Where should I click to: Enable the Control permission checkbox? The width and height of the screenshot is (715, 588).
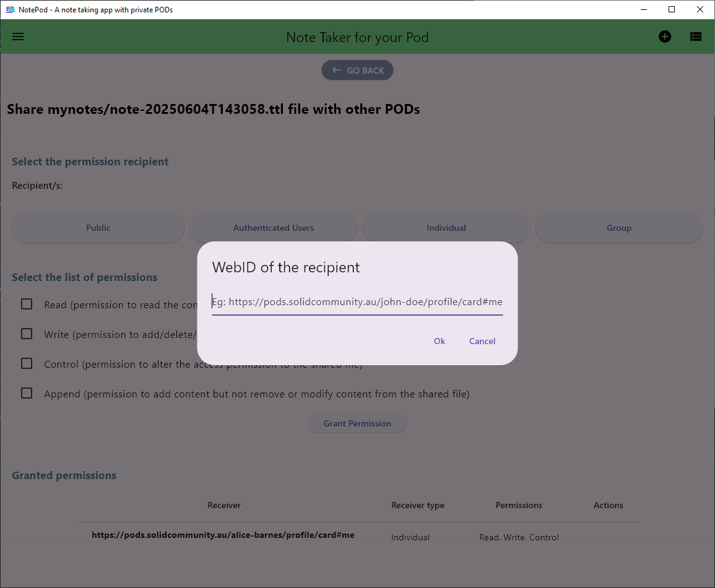coord(26,363)
